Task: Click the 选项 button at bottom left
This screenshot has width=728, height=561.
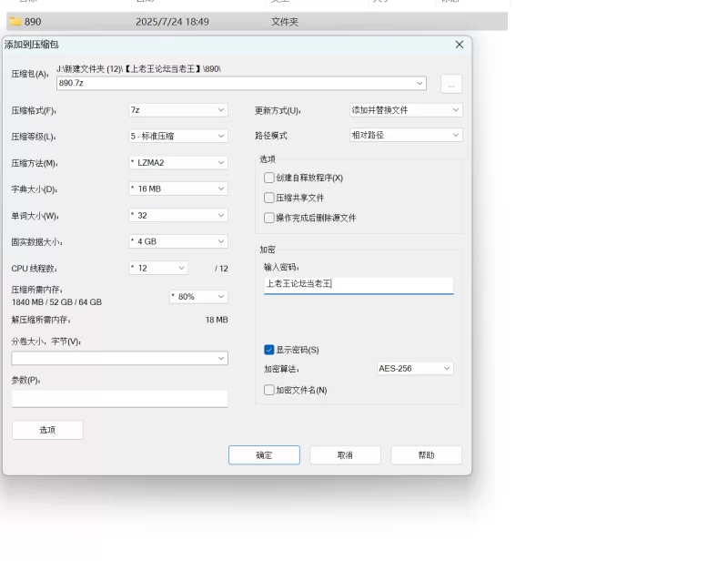Action: pos(47,430)
